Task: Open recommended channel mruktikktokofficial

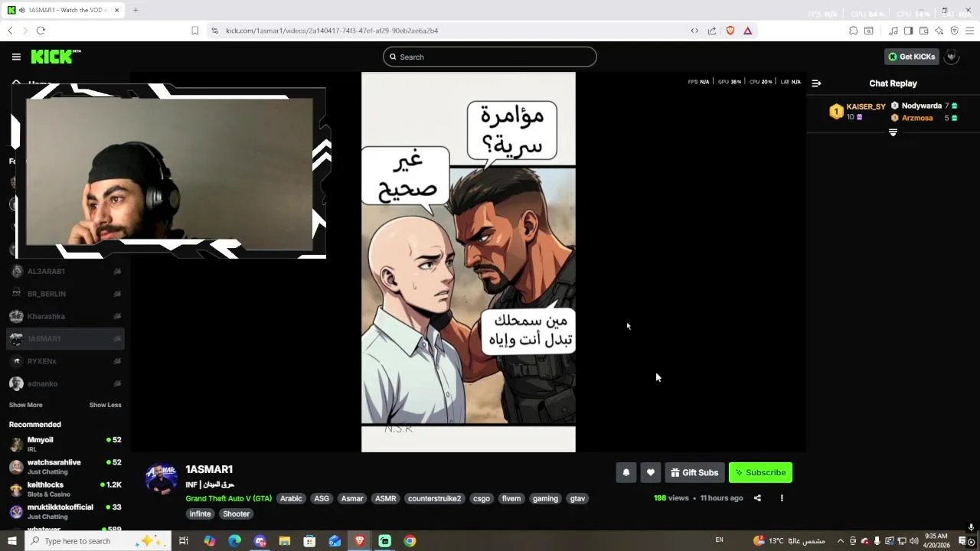Action: tap(65, 511)
